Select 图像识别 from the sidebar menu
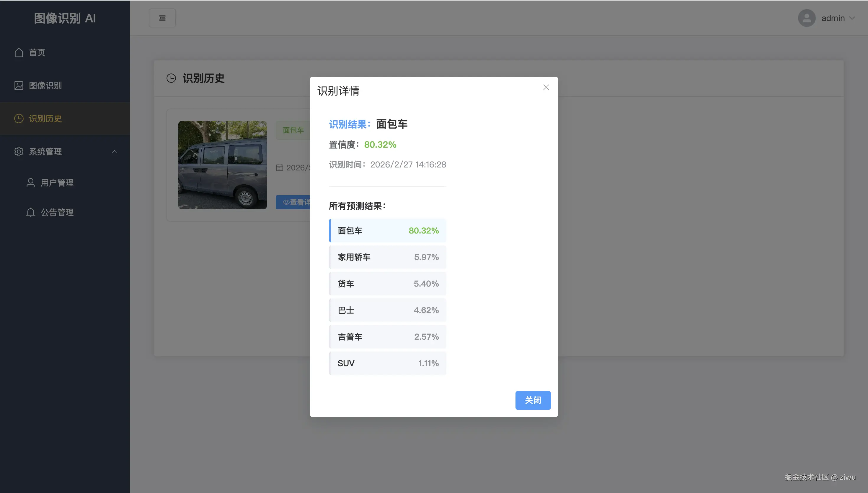 tap(46, 86)
